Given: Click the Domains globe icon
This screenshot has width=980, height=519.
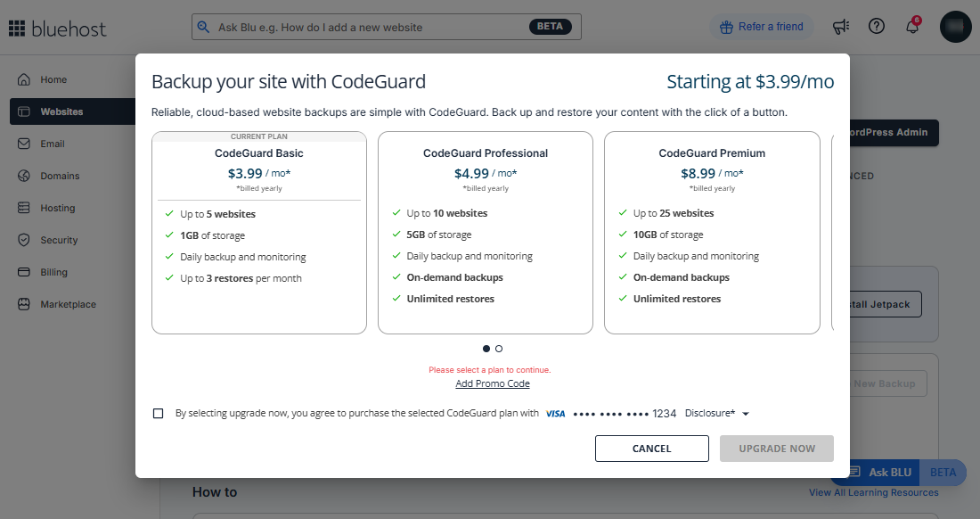Looking at the screenshot, I should click(24, 175).
